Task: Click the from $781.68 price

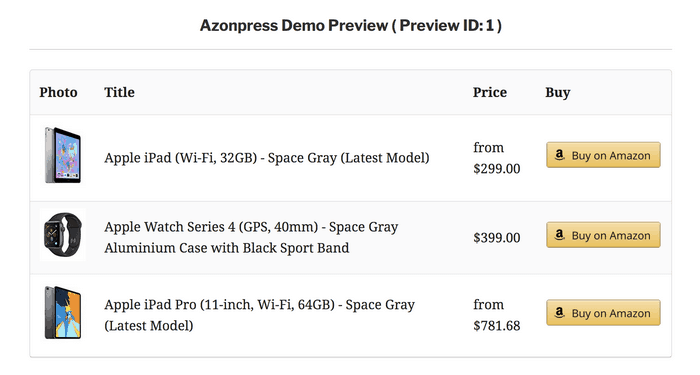Action: click(497, 315)
